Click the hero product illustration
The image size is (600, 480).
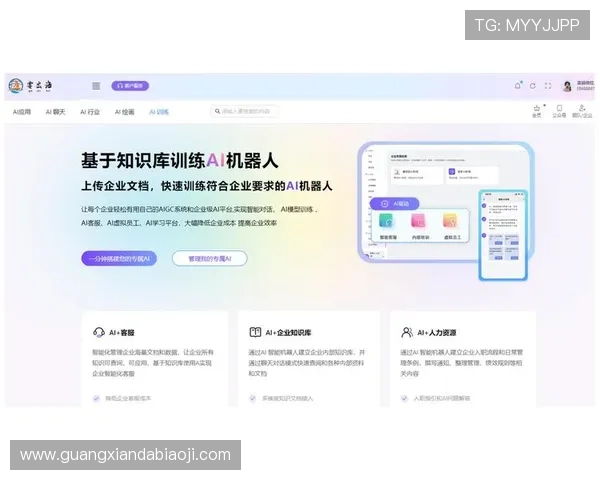[446, 211]
